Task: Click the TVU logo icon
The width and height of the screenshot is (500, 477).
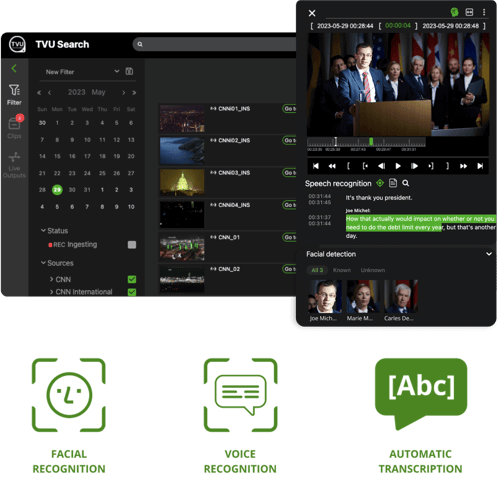Action: click(17, 44)
